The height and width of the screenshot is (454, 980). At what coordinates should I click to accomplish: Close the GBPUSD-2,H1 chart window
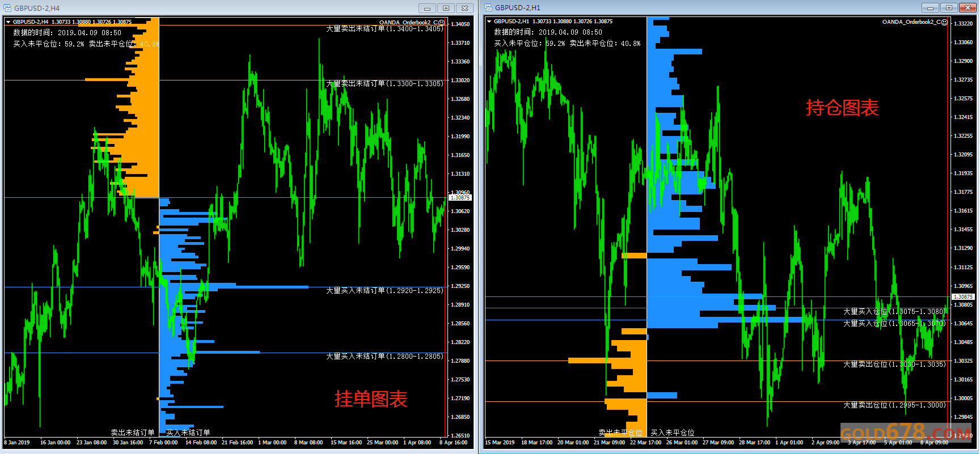coord(968,7)
